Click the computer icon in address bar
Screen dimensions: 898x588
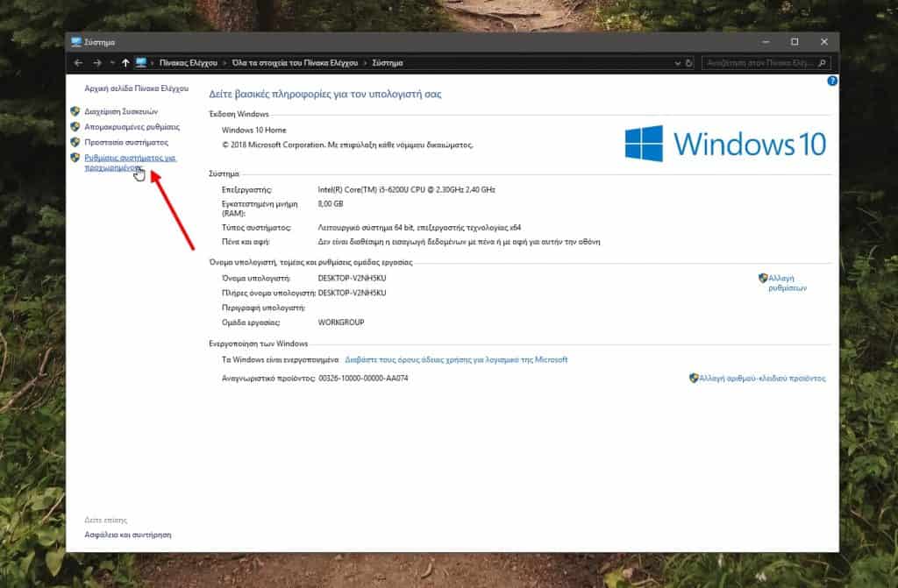[x=141, y=63]
